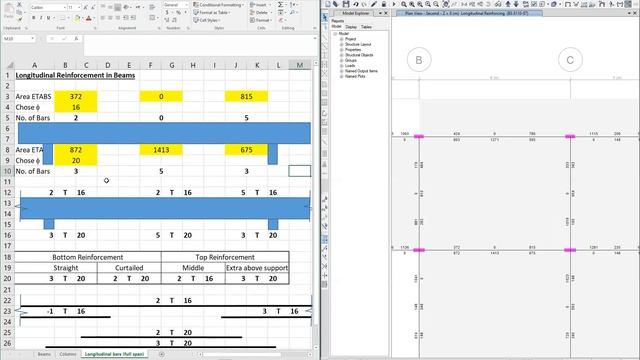Select the Plan View Longitudinal Reinforcing tab
Screen dimensions: 640x360
click(x=470, y=13)
